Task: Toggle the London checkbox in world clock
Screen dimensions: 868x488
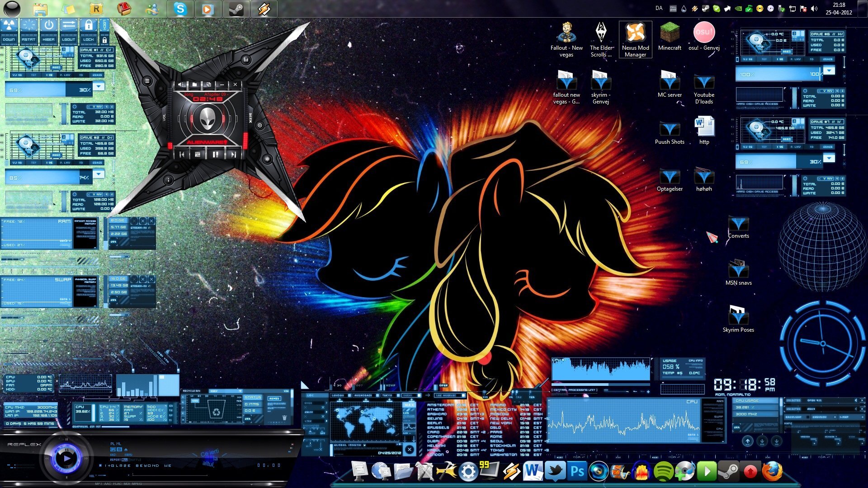Action: tap(349, 395)
